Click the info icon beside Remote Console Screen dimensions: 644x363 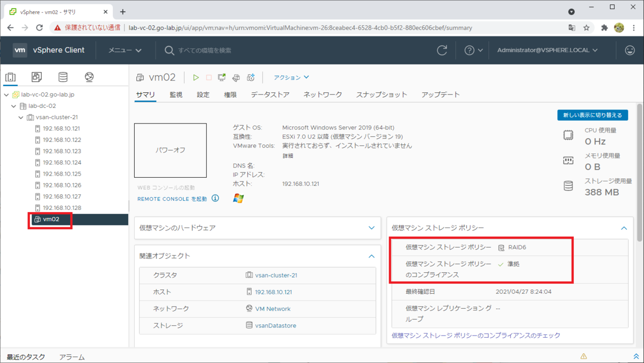[x=215, y=198]
